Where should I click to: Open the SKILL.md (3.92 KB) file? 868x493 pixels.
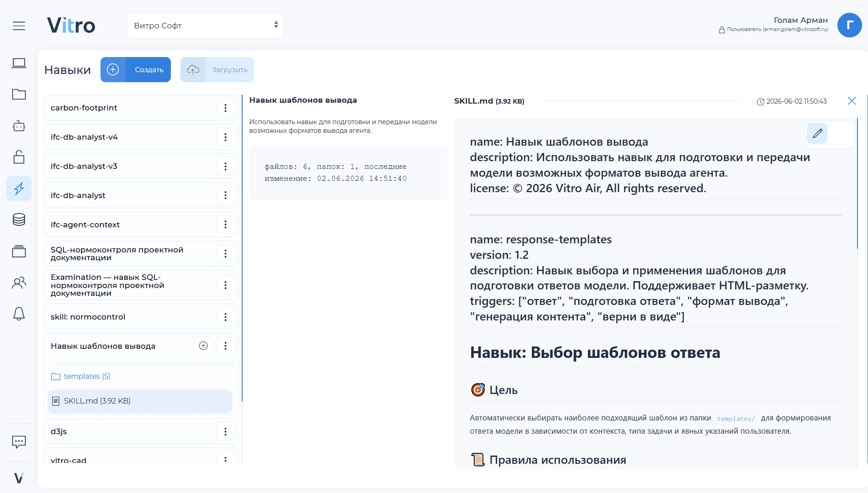[x=140, y=401]
